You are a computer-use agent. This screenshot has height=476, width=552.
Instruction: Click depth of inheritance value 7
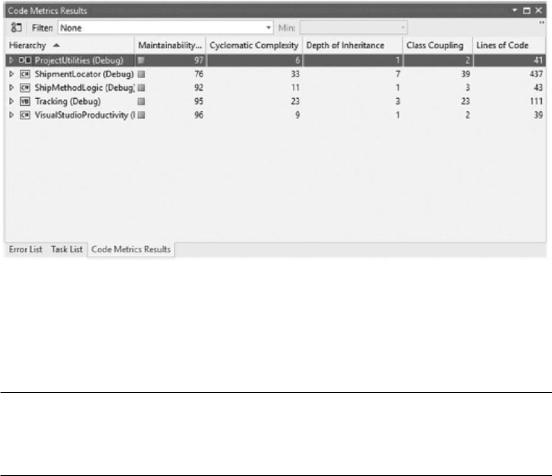(398, 74)
